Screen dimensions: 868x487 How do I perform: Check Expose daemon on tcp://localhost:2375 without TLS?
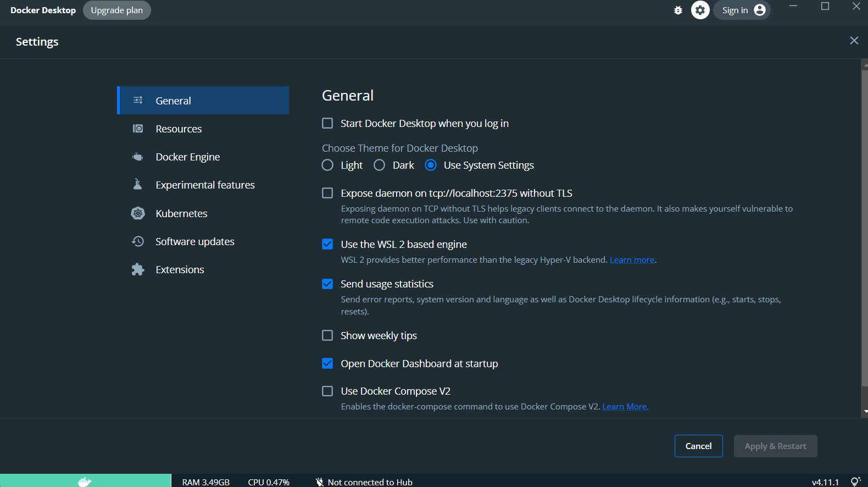coord(327,193)
